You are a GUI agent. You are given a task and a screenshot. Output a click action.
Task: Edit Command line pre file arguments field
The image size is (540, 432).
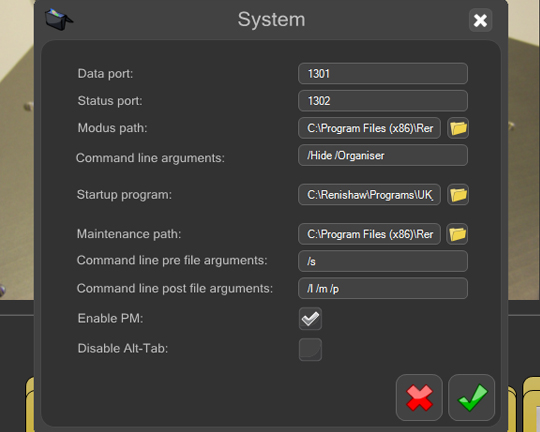click(383, 261)
